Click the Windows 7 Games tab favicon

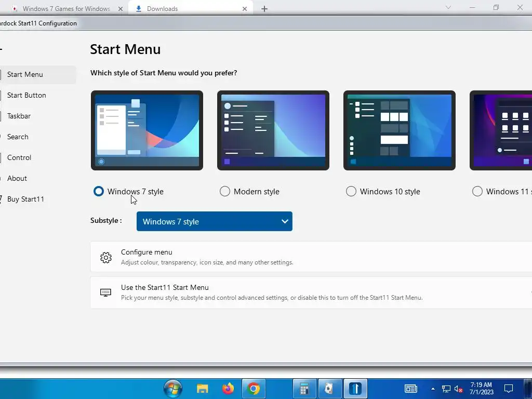[x=15, y=9]
